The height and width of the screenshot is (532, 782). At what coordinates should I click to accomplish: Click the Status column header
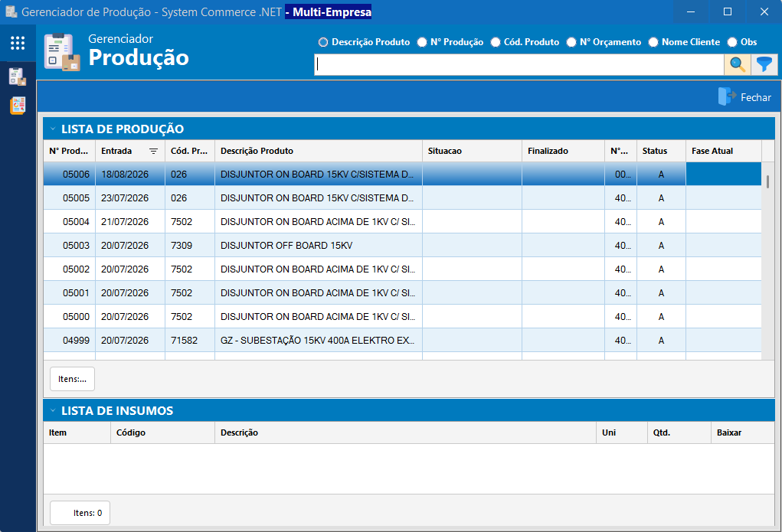click(661, 151)
